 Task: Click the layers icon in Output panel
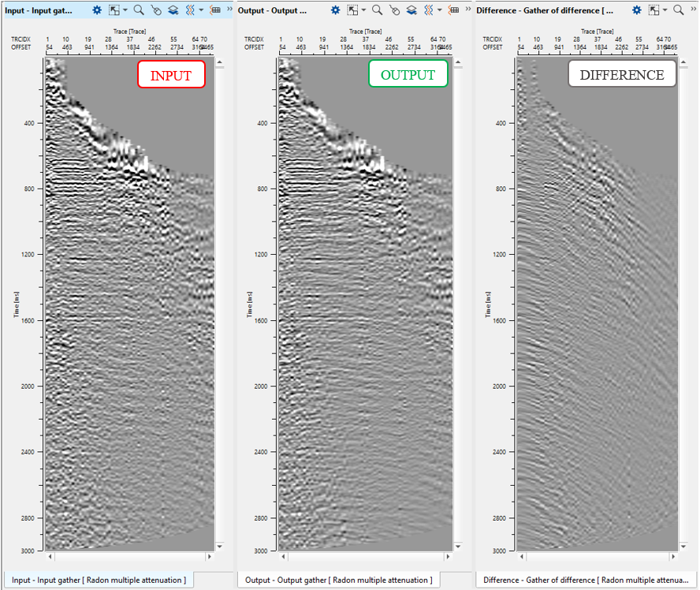coord(411,10)
